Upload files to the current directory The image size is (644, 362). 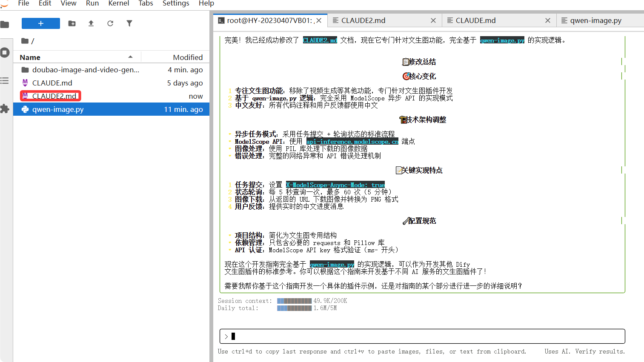(91, 24)
